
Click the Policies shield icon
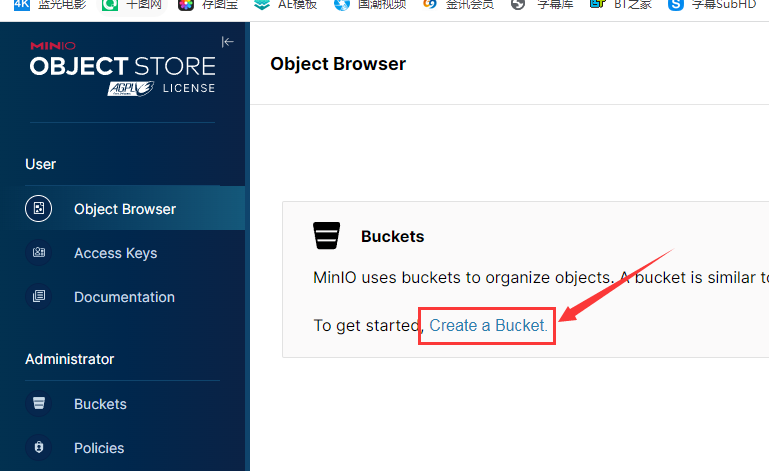pos(38,448)
